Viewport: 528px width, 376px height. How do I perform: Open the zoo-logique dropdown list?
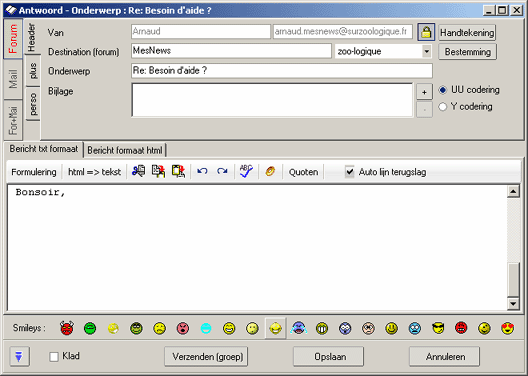pyautogui.click(x=427, y=52)
